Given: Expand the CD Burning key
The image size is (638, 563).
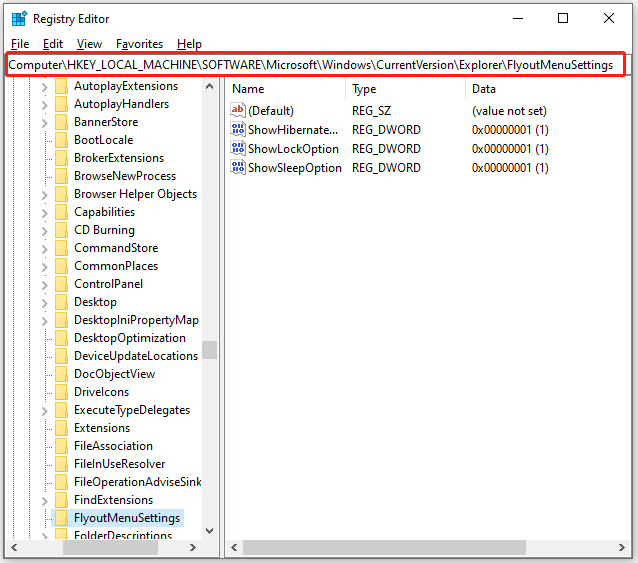Looking at the screenshot, I should 44,231.
